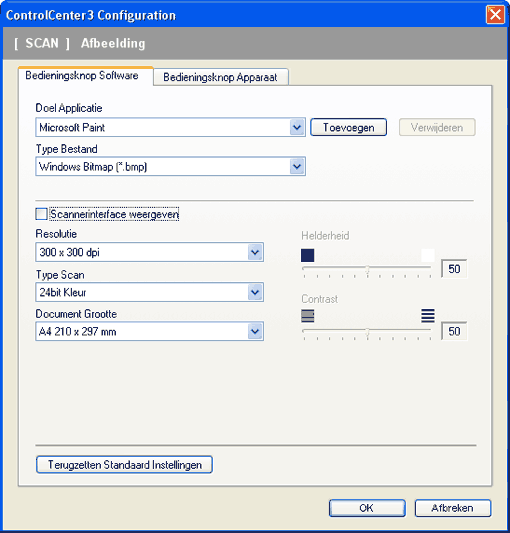Click the Helderheid value field showing 50
The image size is (510, 533).
[x=454, y=269]
